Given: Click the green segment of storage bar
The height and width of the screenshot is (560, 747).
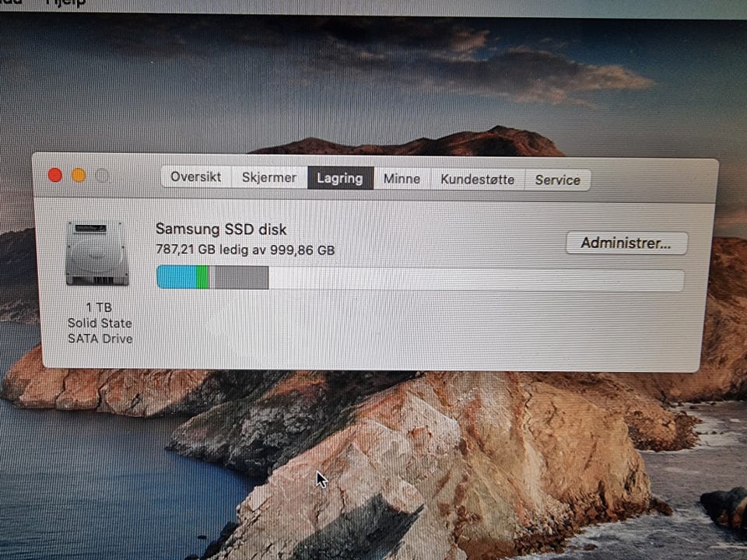Looking at the screenshot, I should pyautogui.click(x=202, y=277).
